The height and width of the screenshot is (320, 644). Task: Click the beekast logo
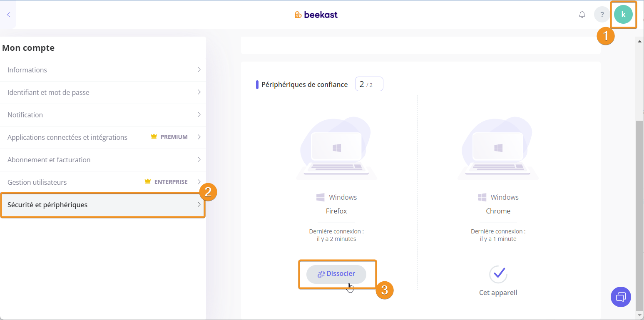coord(316,15)
